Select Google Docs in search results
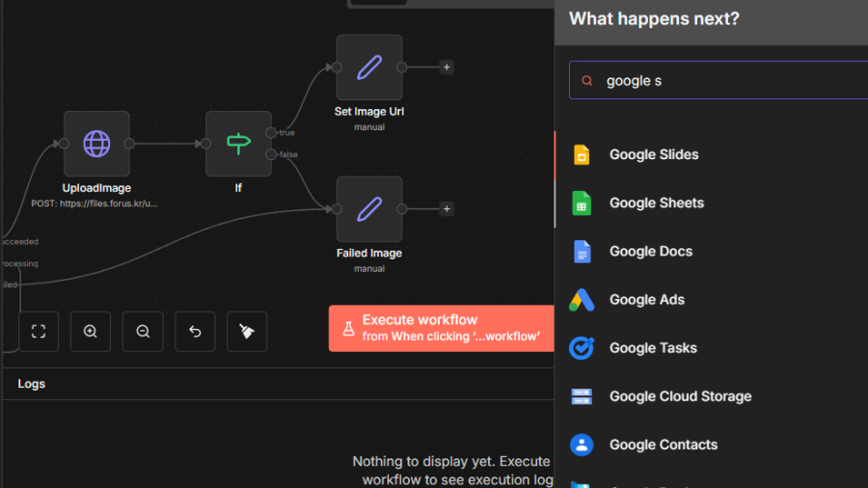The image size is (868, 488). pos(650,252)
